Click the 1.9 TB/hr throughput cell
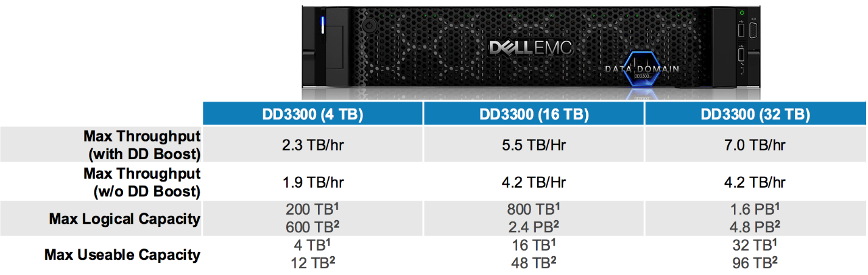The image size is (868, 275). click(312, 182)
